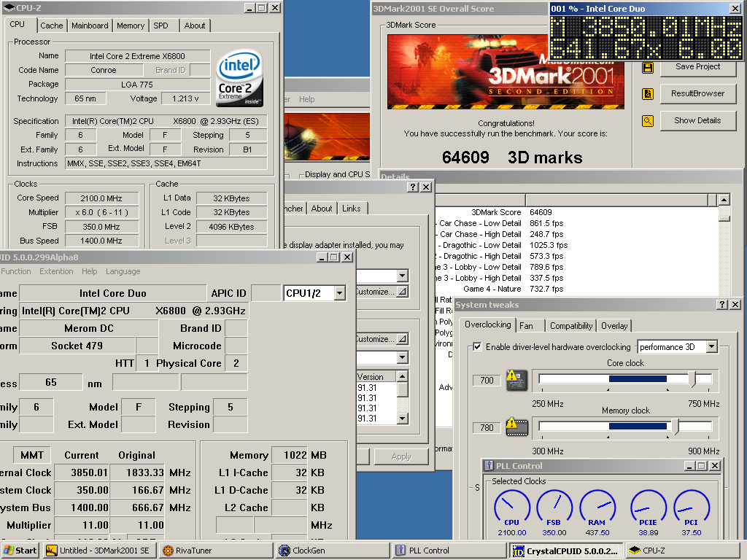
Task: Open the Function menu in CrystalCPUID
Action: [x=16, y=271]
